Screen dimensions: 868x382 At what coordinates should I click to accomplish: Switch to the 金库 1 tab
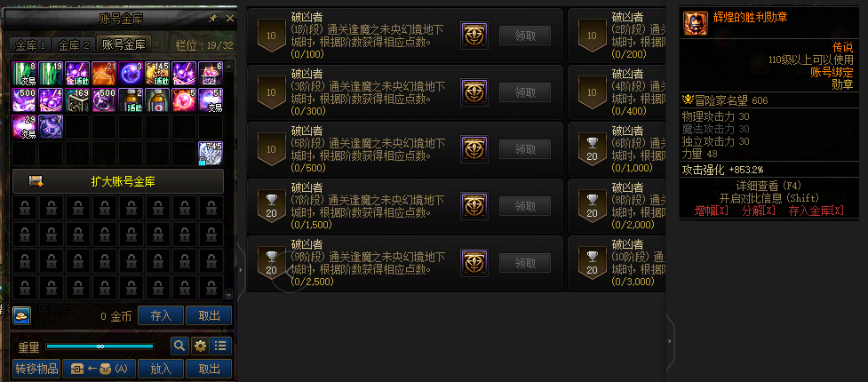[x=30, y=44]
